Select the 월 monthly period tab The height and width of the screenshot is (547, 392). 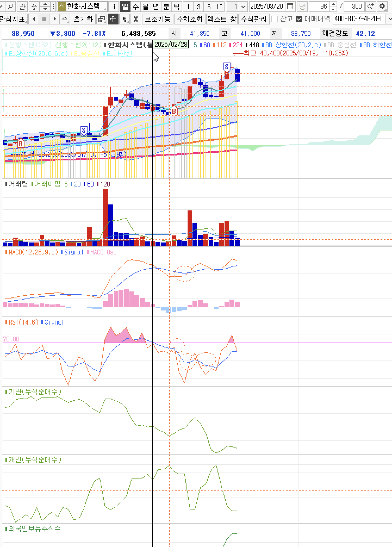click(x=146, y=6)
